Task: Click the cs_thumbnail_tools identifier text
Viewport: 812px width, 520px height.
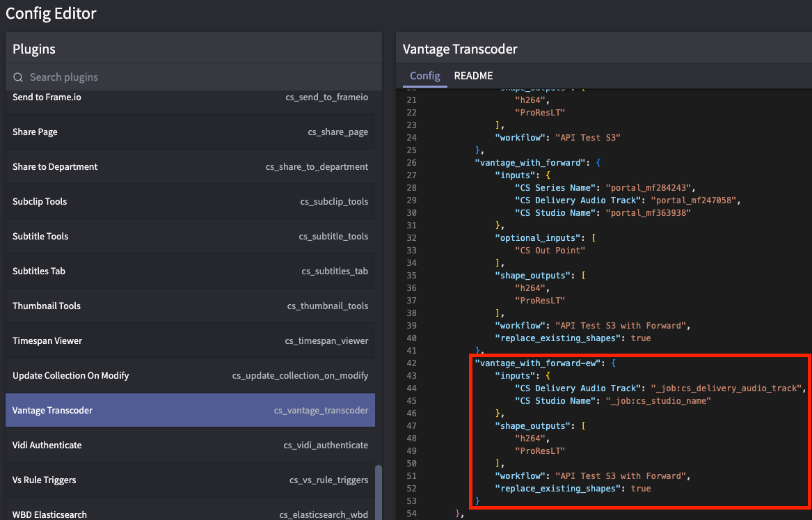Action: 328,306
